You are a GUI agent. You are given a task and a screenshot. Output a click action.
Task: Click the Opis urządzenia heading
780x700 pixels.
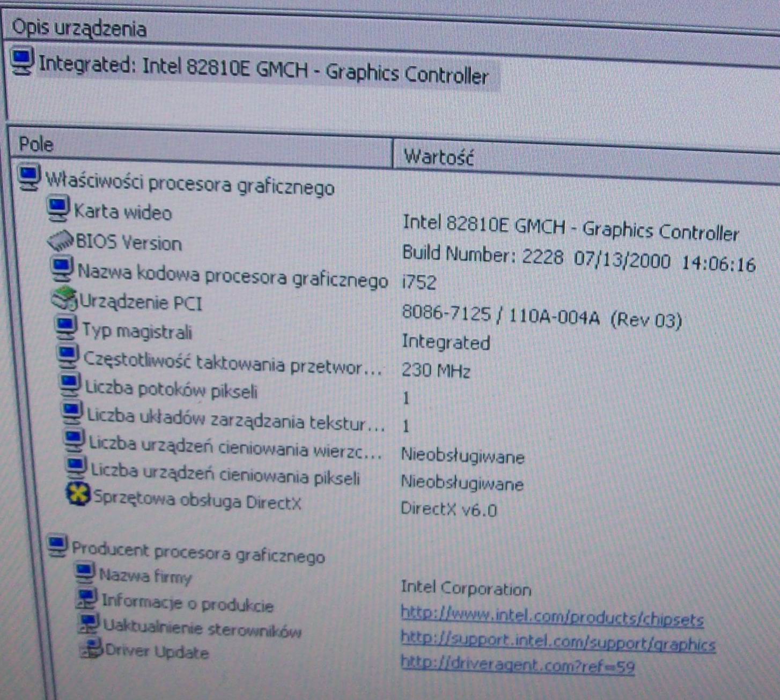79,27
